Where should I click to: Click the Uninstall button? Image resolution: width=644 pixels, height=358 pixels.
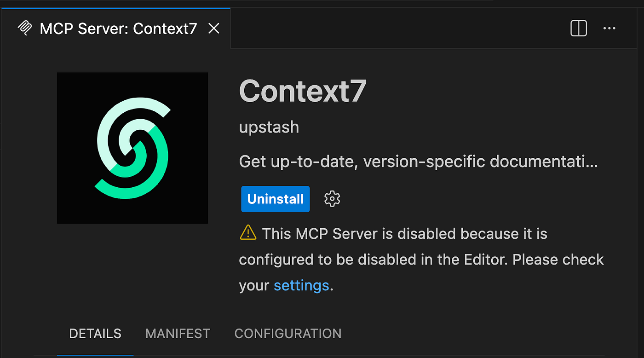275,199
